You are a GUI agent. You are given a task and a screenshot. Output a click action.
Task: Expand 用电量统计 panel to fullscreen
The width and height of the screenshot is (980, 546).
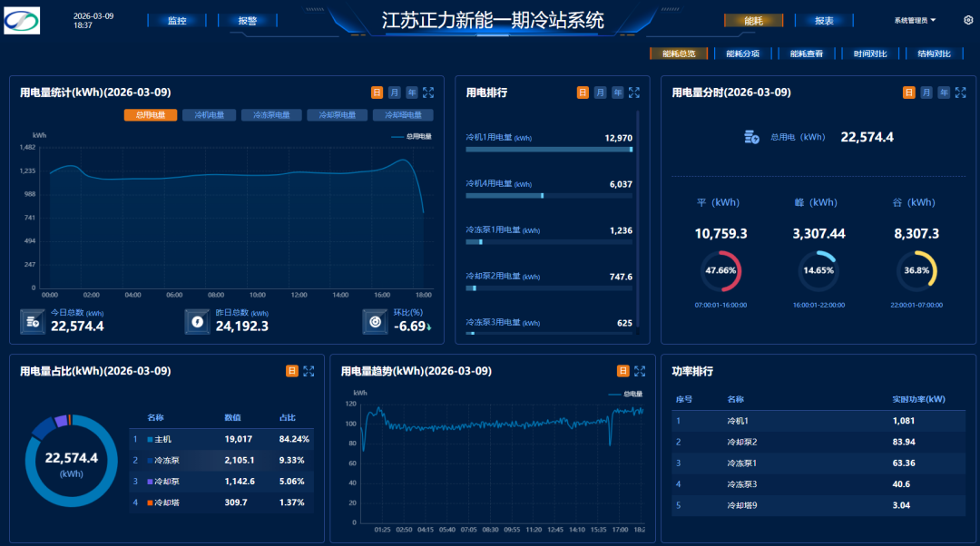(x=428, y=93)
